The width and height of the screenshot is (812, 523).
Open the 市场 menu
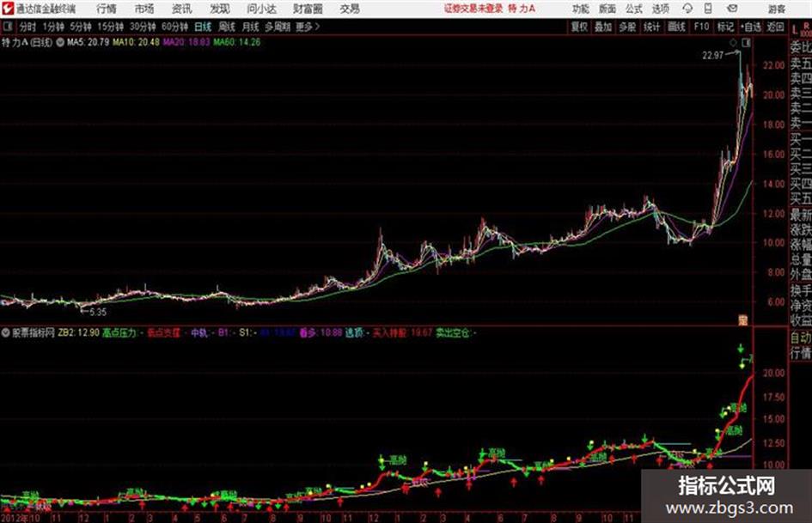click(144, 9)
